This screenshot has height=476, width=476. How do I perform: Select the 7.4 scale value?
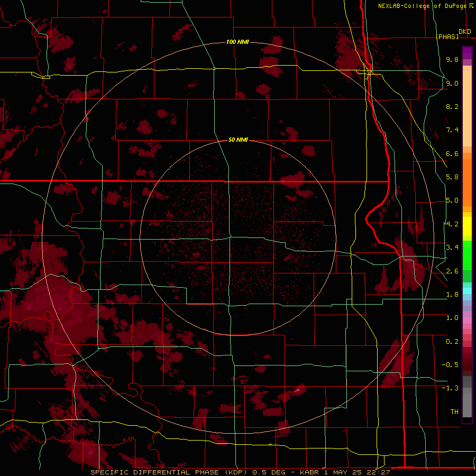click(x=452, y=130)
